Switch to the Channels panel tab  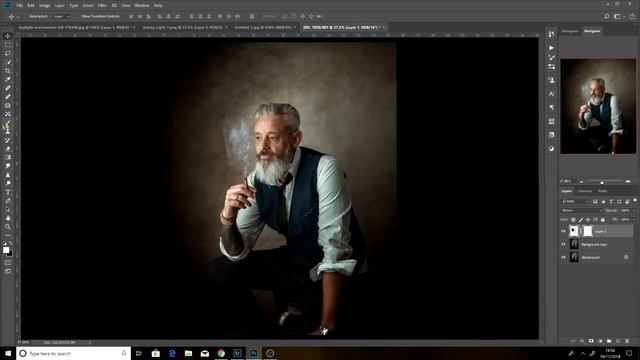pyautogui.click(x=584, y=191)
